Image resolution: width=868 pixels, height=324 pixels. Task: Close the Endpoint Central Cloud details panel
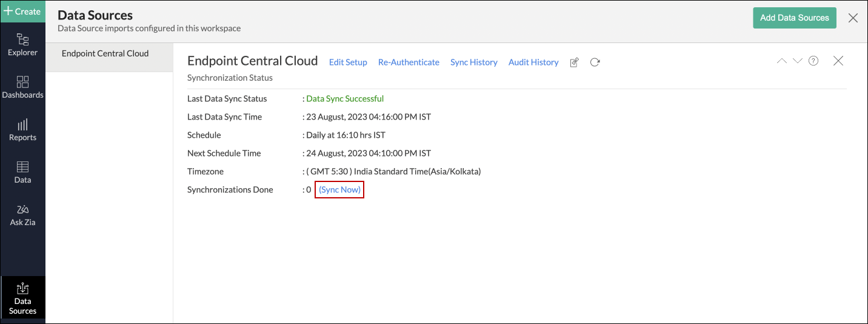coord(838,61)
